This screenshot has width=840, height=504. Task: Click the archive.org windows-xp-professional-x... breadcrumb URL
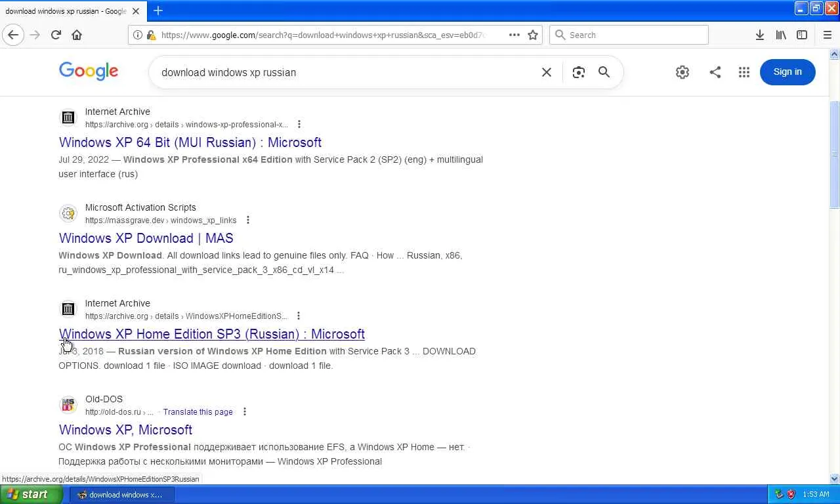(x=186, y=125)
